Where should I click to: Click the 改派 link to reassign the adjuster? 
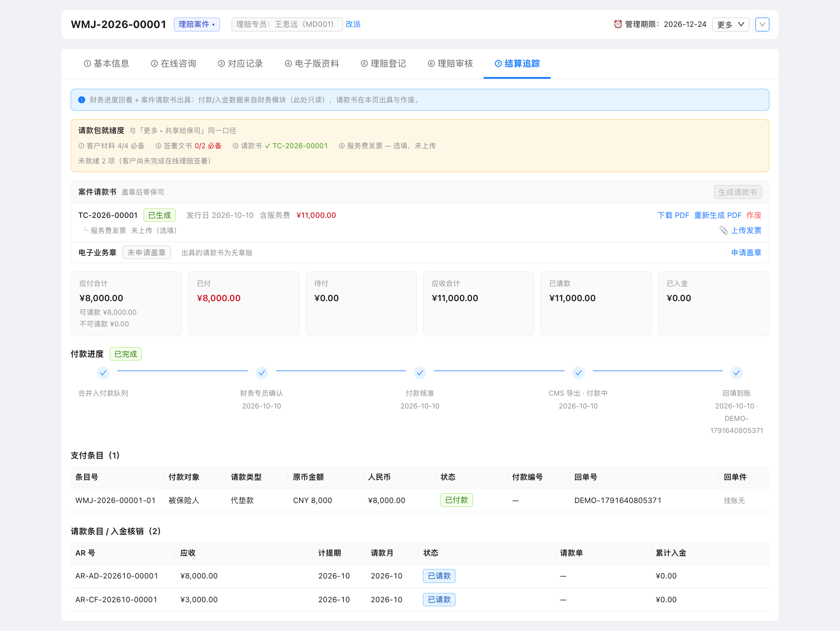353,24
